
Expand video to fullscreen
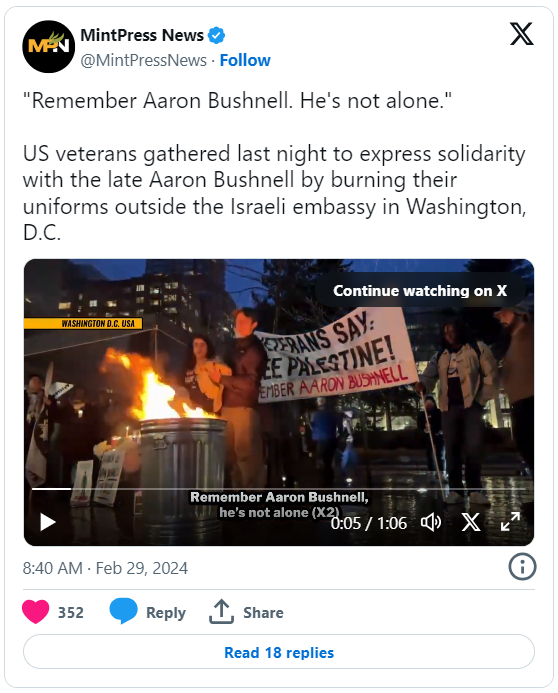coord(510,522)
